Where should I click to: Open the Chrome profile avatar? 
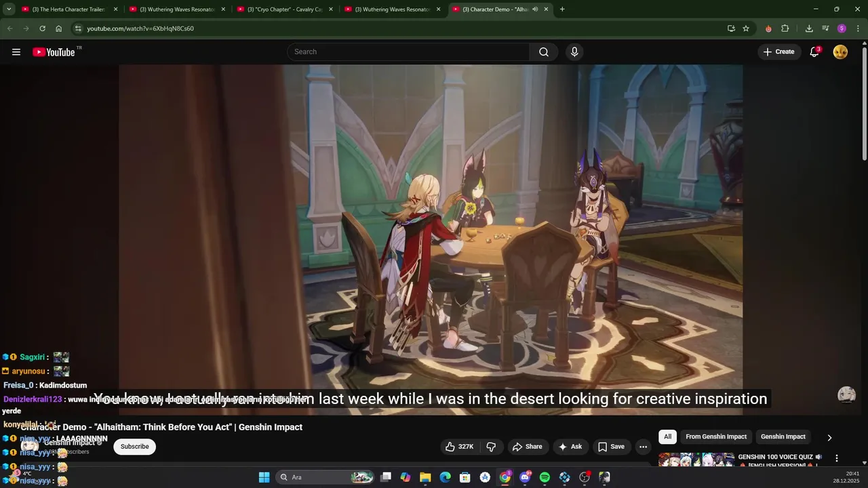click(x=842, y=28)
